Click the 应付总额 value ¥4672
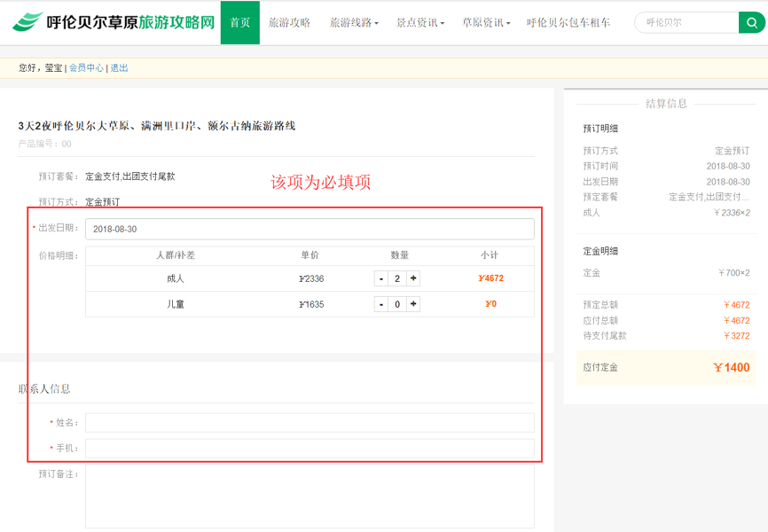This screenshot has height=532, width=768. tap(737, 320)
